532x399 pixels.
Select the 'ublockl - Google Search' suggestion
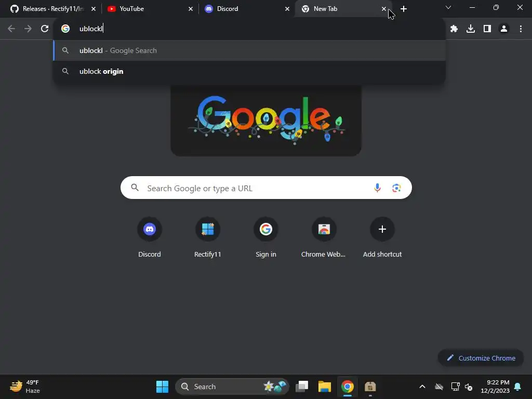(249, 50)
